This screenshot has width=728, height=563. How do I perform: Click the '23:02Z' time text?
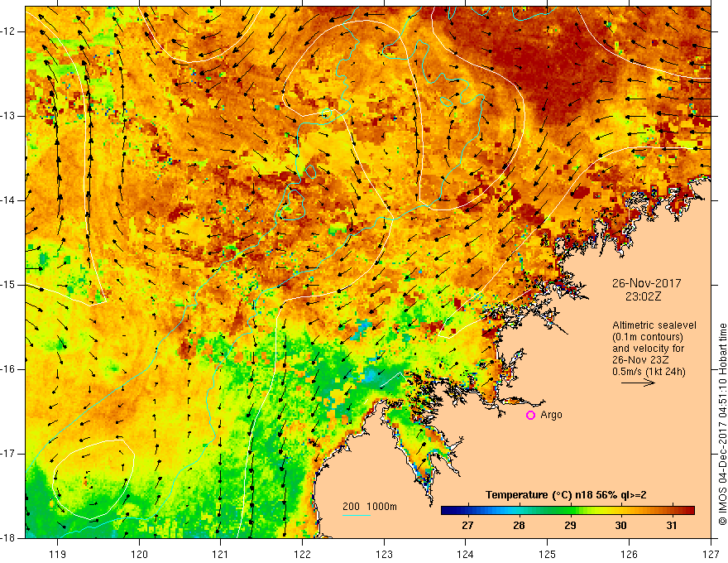coord(643,296)
